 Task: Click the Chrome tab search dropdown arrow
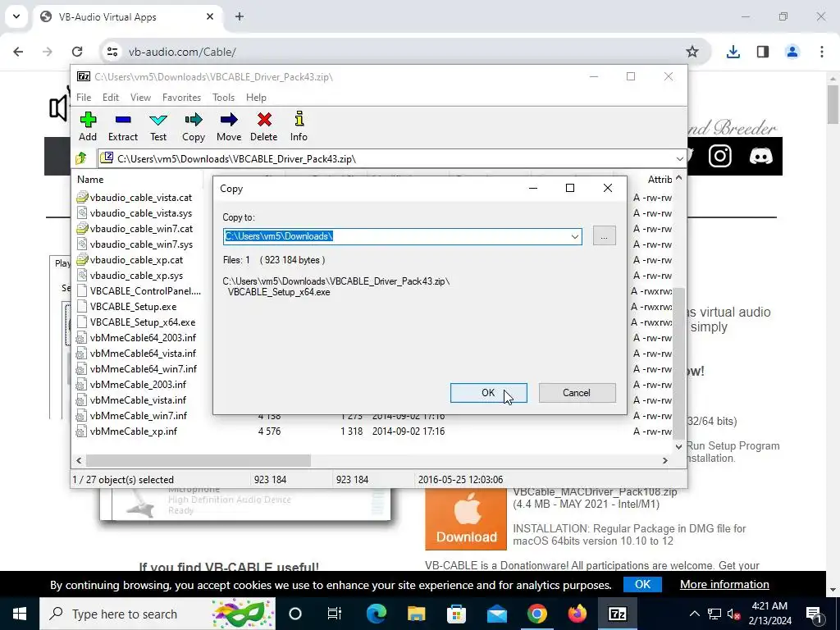16,16
